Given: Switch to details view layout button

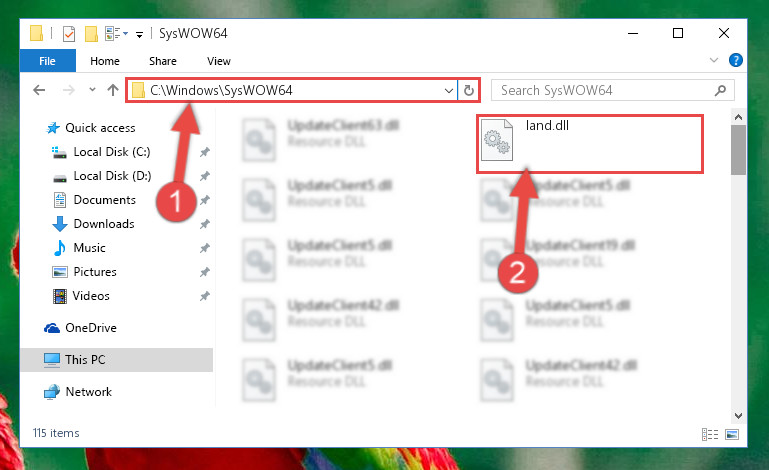Looking at the screenshot, I should tap(710, 434).
